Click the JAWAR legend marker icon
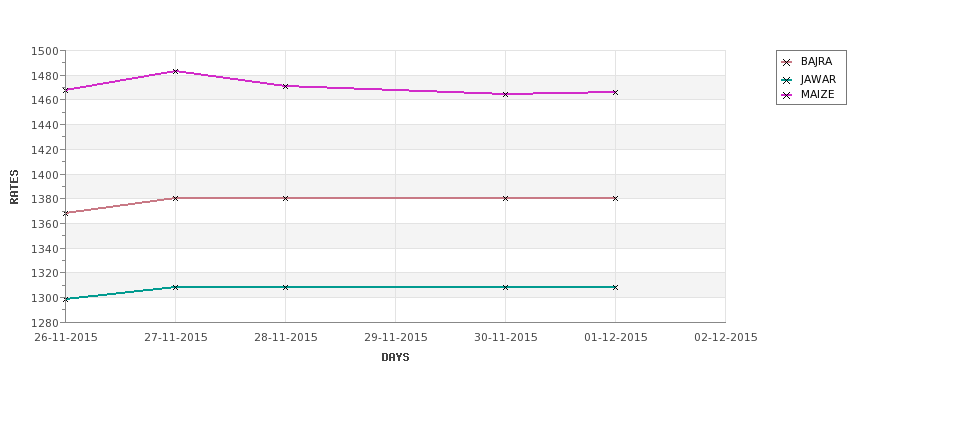 coord(787,80)
